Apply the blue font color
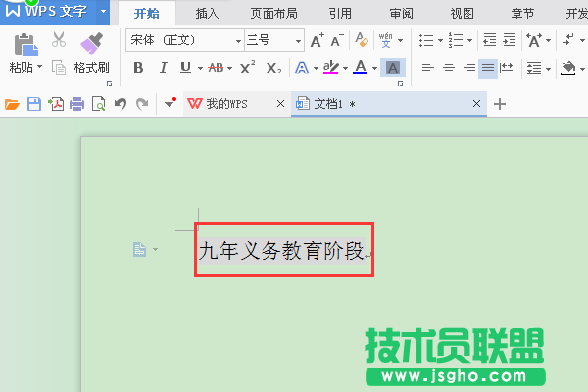 pos(361,68)
